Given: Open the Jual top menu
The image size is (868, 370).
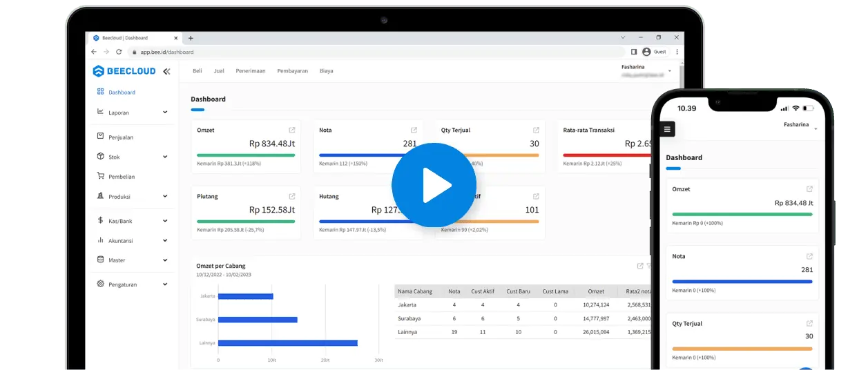Looking at the screenshot, I should [219, 70].
